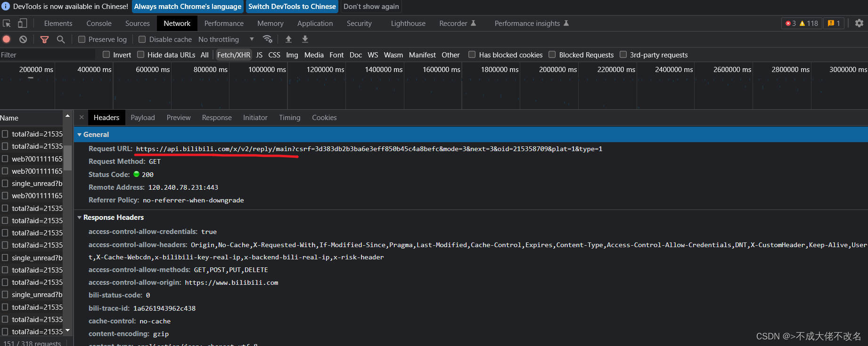
Task: Enable the Disable cache checkbox
Action: pyautogui.click(x=142, y=40)
